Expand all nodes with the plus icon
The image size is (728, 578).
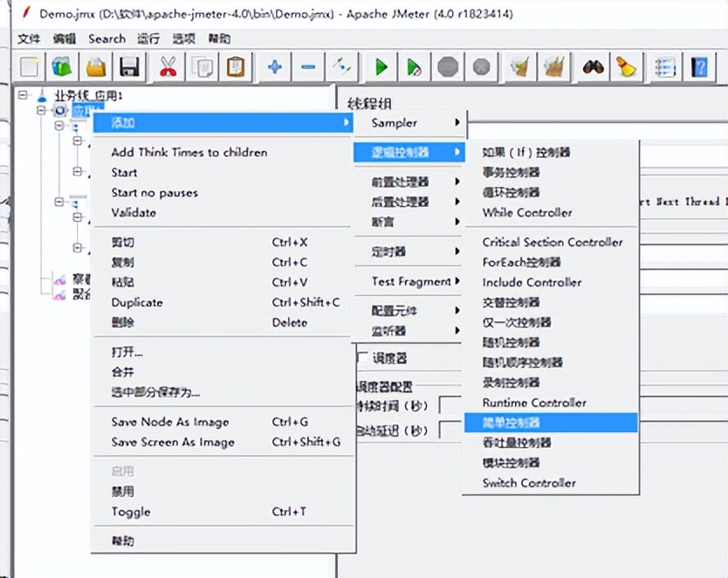click(x=274, y=67)
